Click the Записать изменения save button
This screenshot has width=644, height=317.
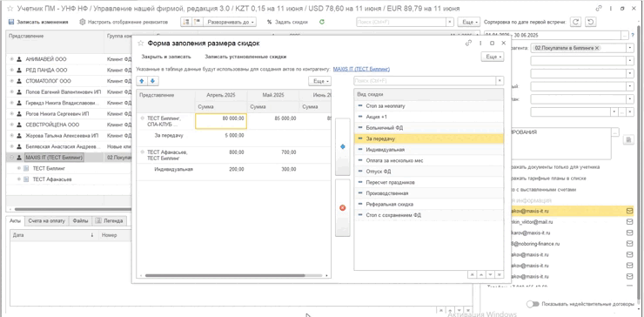point(38,22)
